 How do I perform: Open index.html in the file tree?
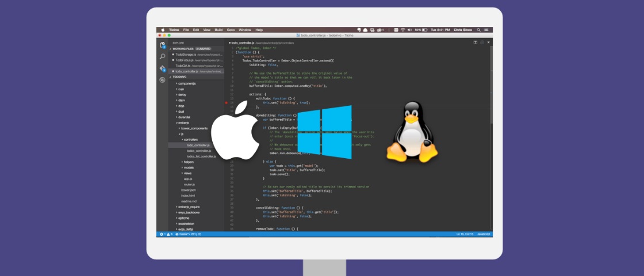click(188, 195)
